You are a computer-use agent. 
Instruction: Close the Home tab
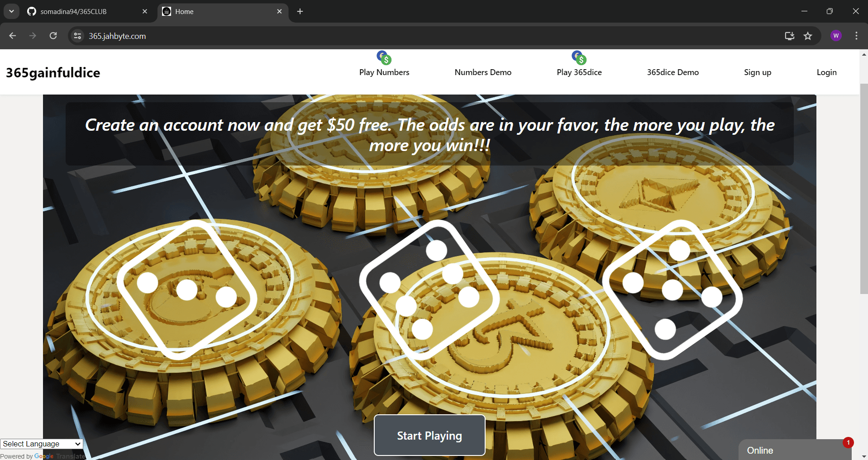tap(279, 11)
